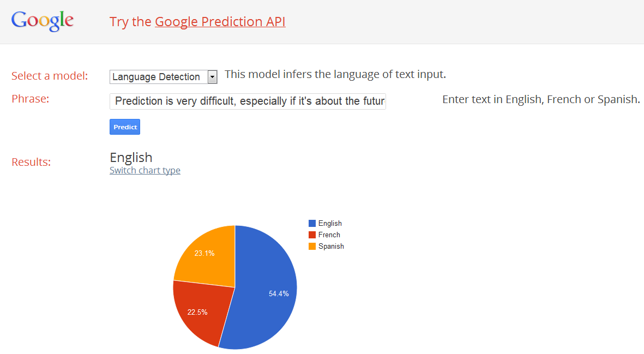
Task: Click the Switch chart type link
Action: click(145, 171)
